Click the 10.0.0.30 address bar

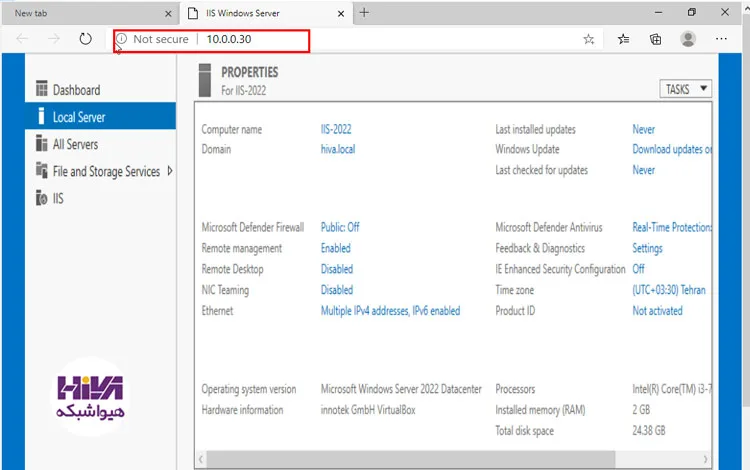click(x=229, y=39)
